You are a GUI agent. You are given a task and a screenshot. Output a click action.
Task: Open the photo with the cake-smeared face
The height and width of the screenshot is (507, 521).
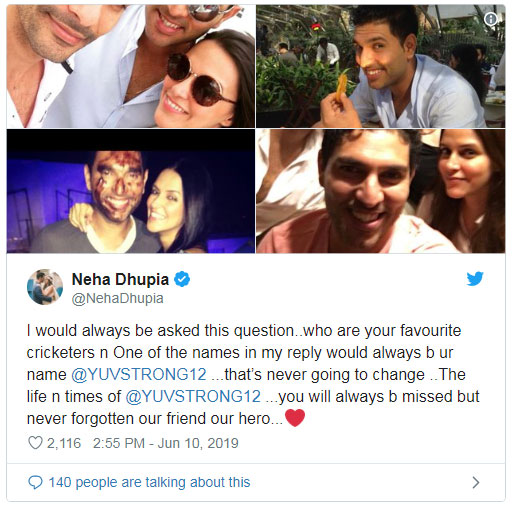[131, 191]
